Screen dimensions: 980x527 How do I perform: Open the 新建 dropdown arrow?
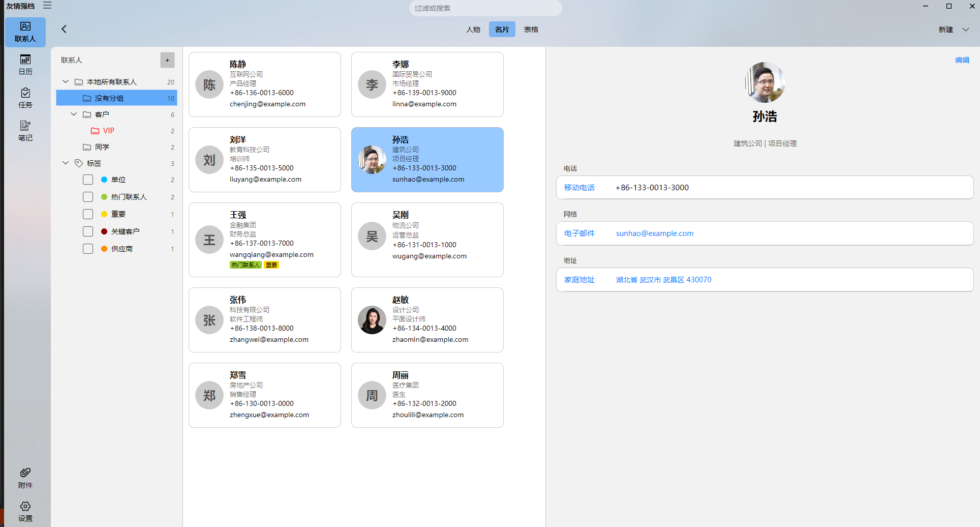pyautogui.click(x=966, y=30)
